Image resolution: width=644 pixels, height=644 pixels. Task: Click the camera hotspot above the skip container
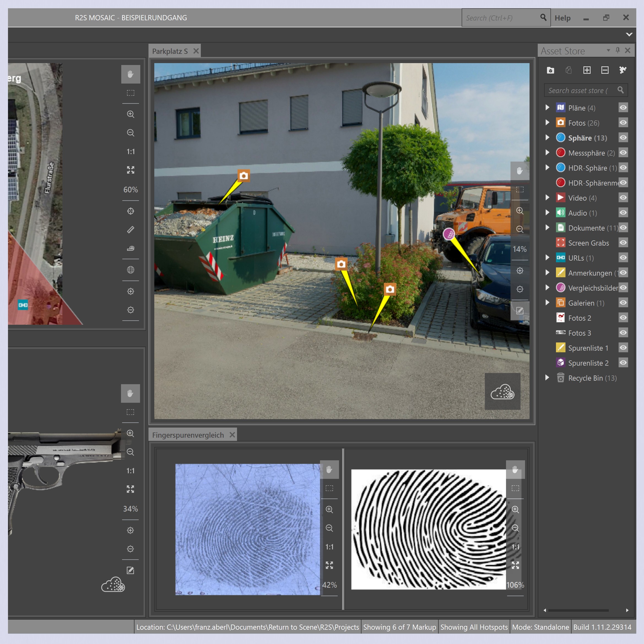tap(244, 176)
